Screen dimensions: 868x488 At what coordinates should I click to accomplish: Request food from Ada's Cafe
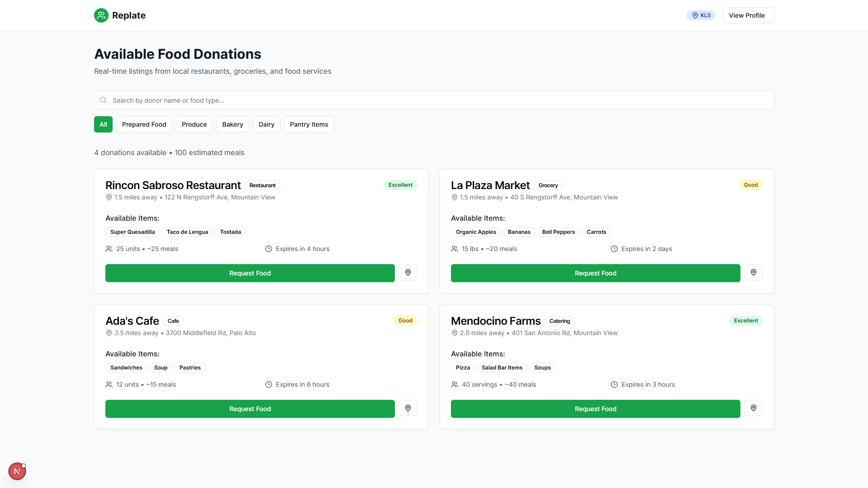[x=250, y=409]
